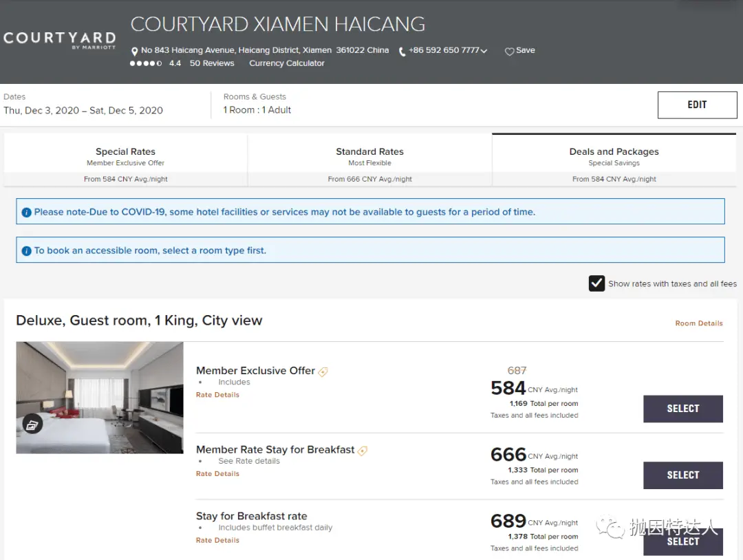Open the Room Details link
Image resolution: width=743 pixels, height=560 pixels.
pyautogui.click(x=699, y=323)
